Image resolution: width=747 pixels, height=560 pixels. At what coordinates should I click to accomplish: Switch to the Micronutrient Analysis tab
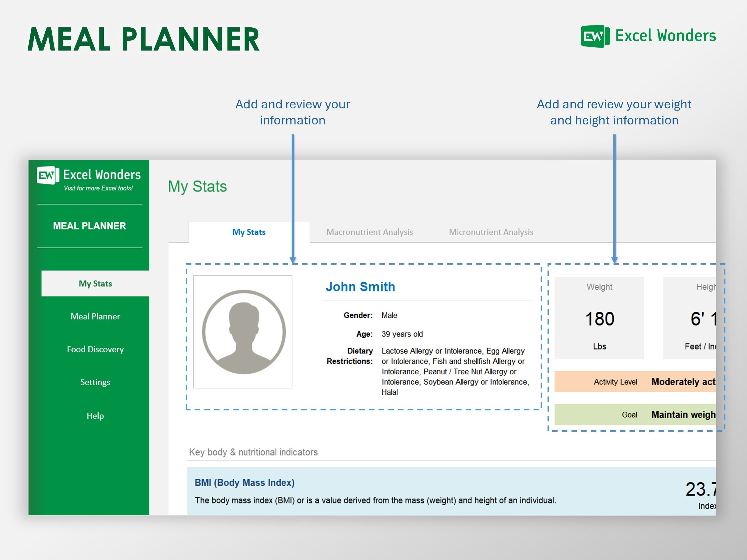[491, 232]
